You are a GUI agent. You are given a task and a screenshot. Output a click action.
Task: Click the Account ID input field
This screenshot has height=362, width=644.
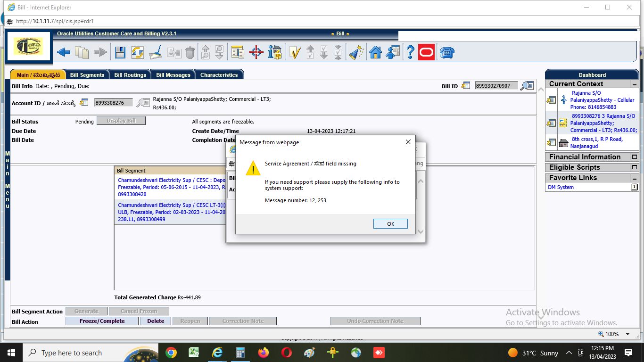pos(114,103)
